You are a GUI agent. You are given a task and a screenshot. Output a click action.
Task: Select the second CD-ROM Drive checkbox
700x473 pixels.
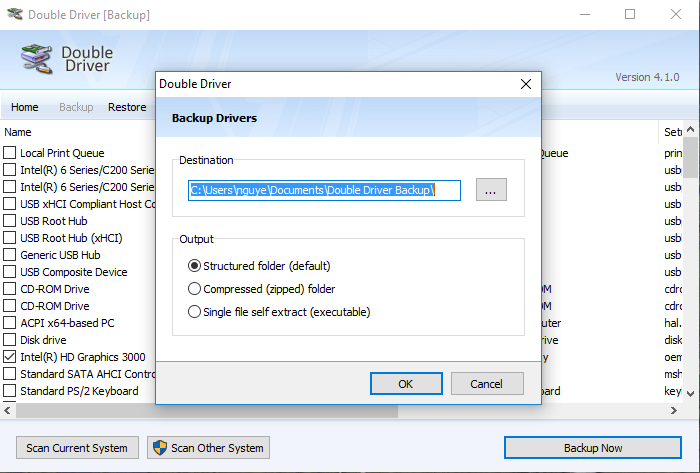9,305
